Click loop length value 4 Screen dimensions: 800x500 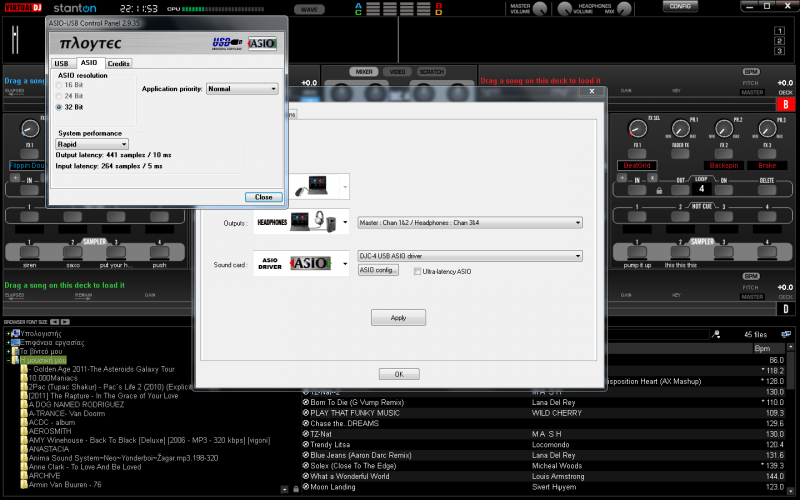coord(702,189)
